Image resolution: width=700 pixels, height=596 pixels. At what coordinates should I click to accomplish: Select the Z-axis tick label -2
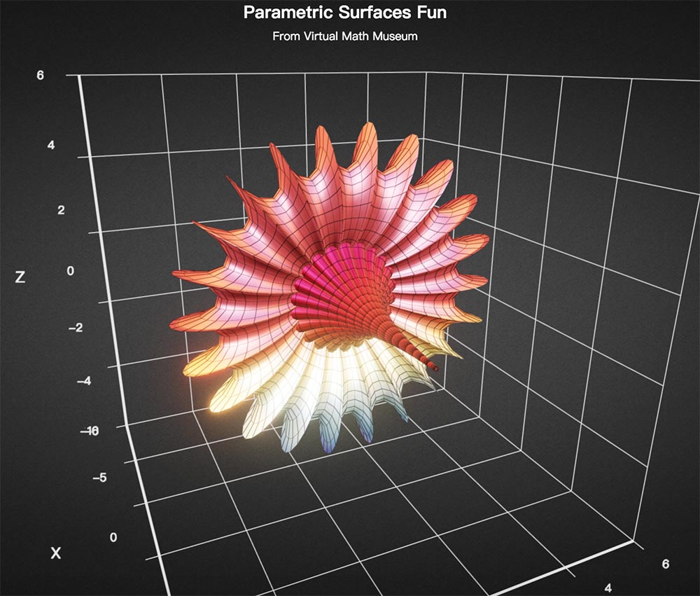pos(75,327)
